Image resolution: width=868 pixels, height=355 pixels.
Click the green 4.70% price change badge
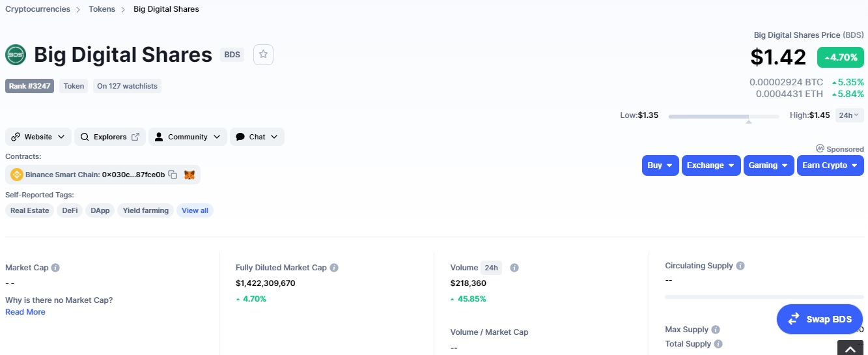click(x=841, y=57)
